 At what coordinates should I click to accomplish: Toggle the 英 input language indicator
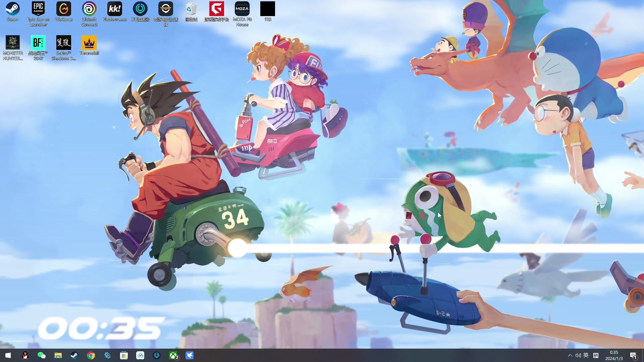tap(586, 355)
